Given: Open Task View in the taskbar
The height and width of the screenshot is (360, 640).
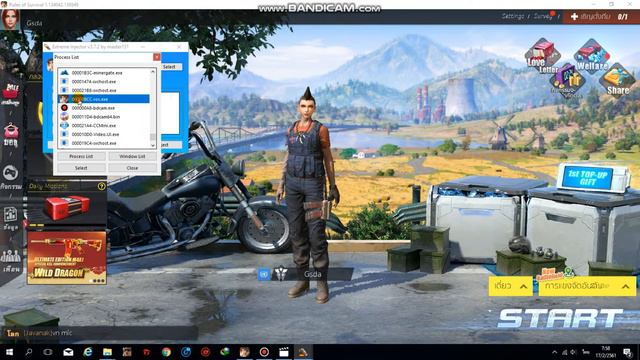Looking at the screenshot, I should [x=48, y=352].
